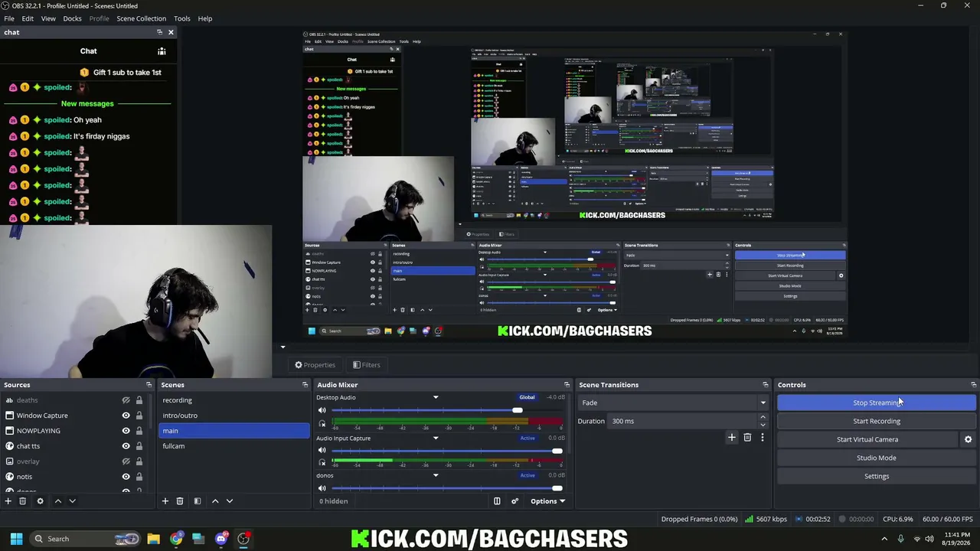Hide the notis source
The image size is (980, 551).
(x=126, y=477)
